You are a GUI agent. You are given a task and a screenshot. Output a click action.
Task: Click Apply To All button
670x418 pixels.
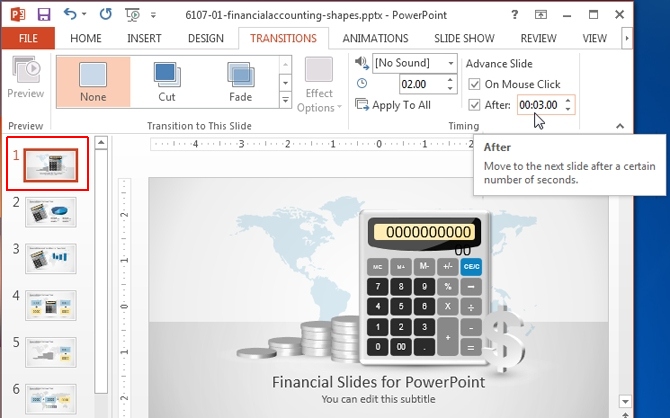pos(393,105)
